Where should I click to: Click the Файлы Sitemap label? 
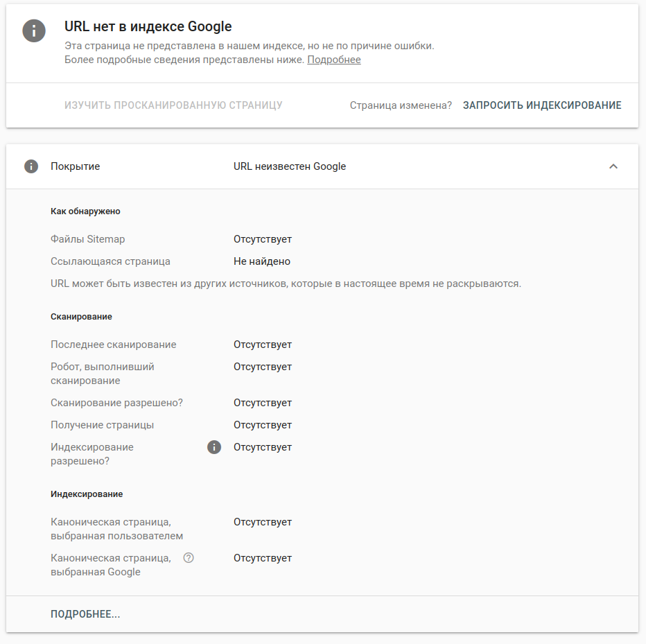point(88,239)
